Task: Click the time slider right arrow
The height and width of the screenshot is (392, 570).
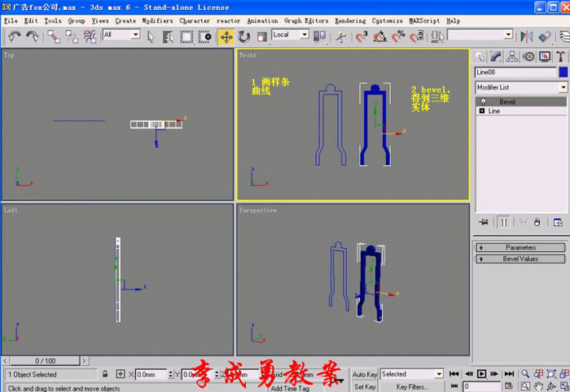Action: (x=85, y=361)
